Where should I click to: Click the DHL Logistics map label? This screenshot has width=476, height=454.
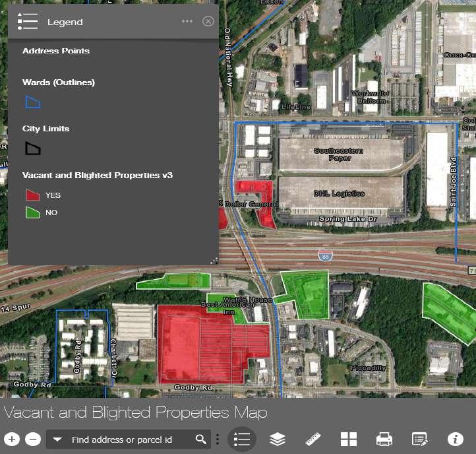339,193
